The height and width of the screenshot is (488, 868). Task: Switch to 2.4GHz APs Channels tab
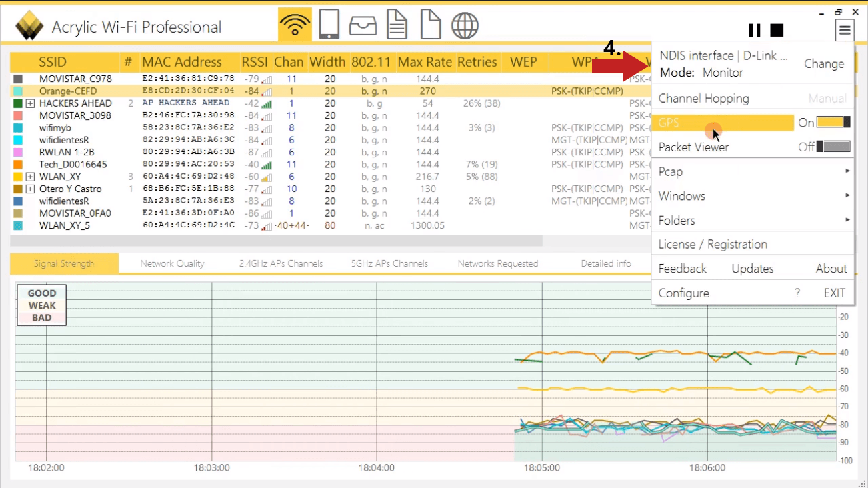tap(281, 263)
